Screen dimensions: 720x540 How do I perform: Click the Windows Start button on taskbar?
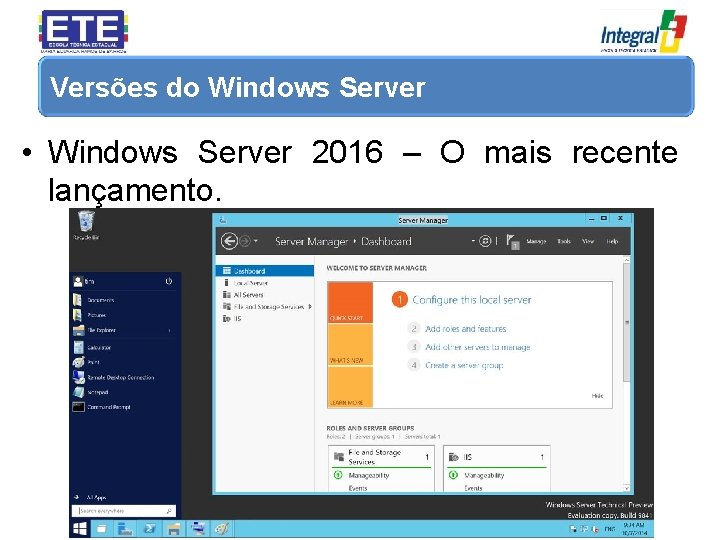[80, 529]
